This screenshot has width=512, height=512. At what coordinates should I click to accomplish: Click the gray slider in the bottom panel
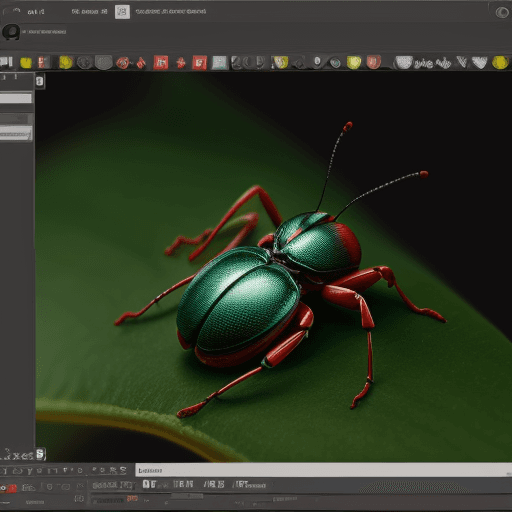187,497
